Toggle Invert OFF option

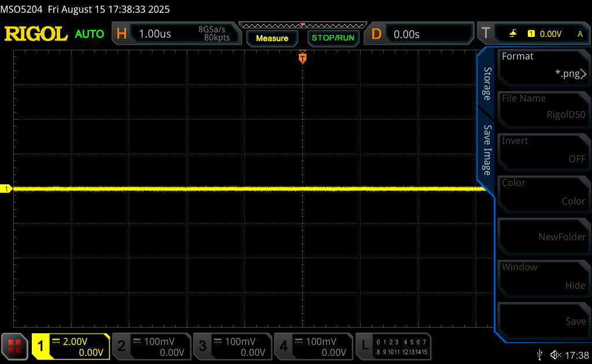point(543,150)
